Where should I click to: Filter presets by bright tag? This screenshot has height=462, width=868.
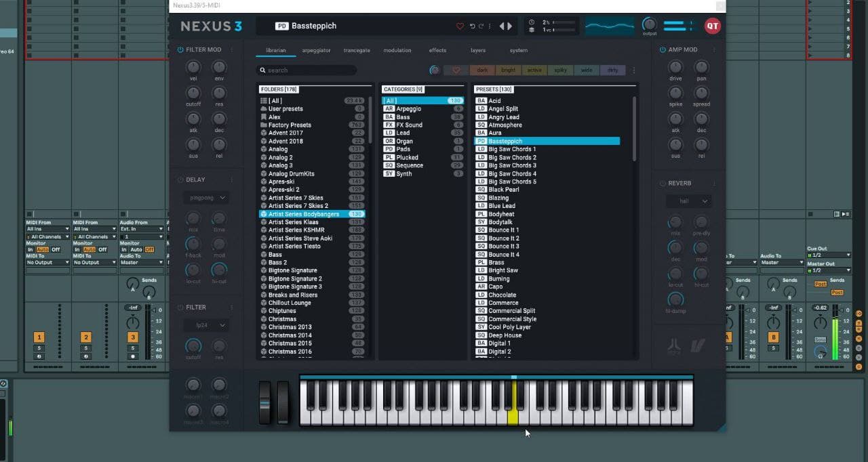pyautogui.click(x=508, y=70)
